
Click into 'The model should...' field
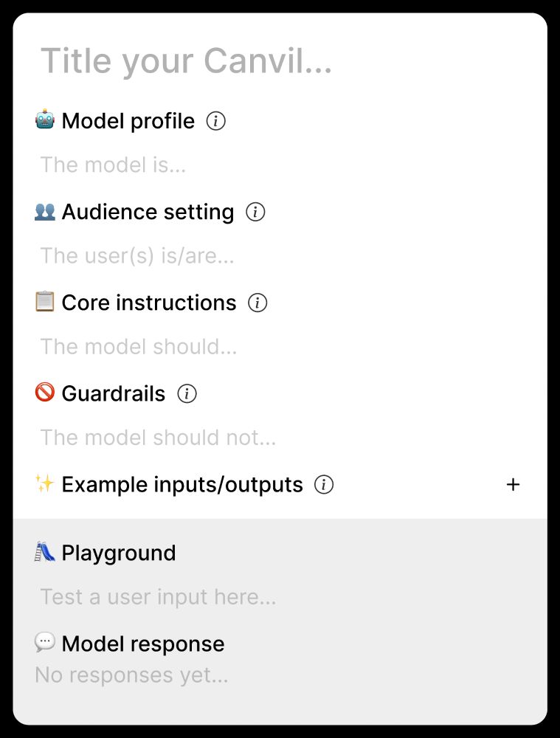pos(280,346)
